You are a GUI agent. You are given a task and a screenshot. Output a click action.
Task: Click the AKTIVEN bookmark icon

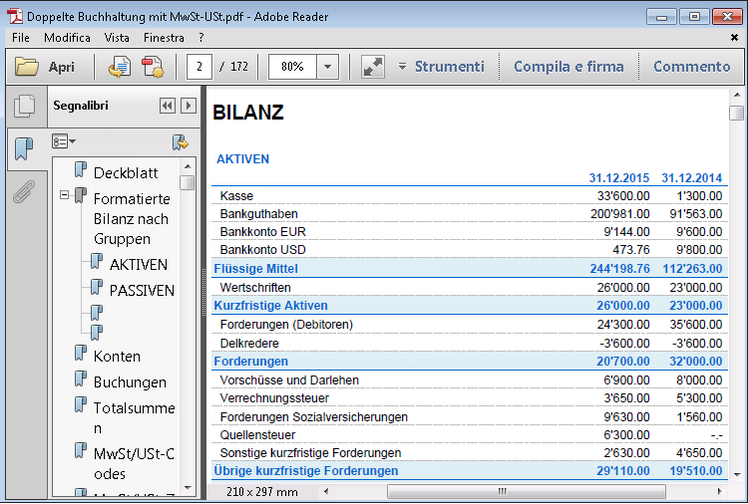pyautogui.click(x=97, y=261)
